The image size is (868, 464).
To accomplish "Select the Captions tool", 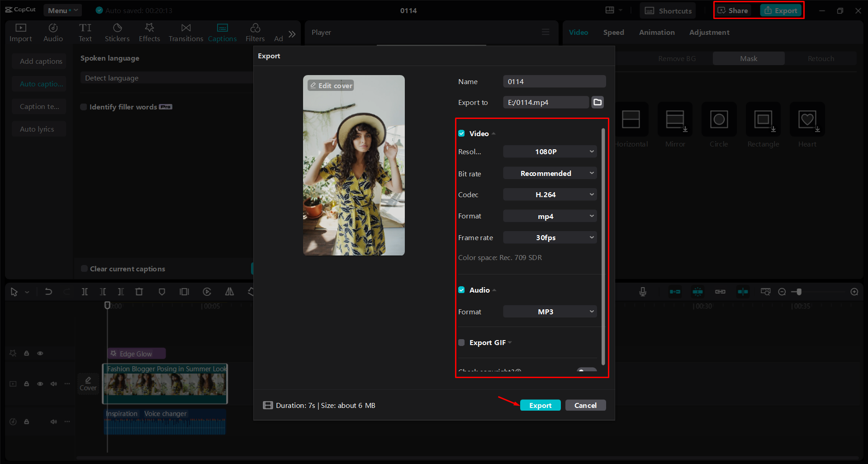I will [x=222, y=32].
